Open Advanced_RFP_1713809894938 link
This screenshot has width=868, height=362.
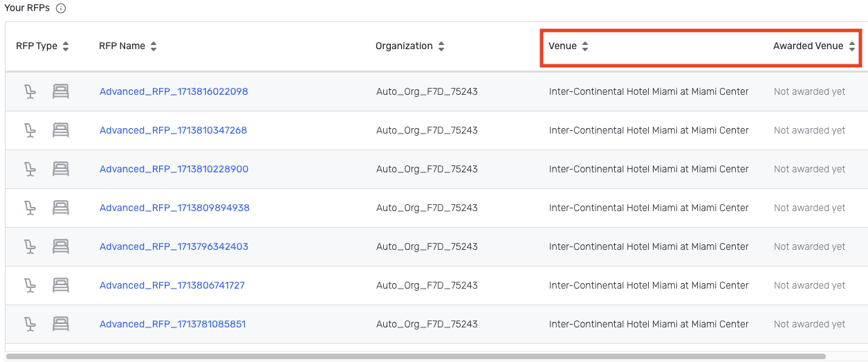(x=174, y=208)
